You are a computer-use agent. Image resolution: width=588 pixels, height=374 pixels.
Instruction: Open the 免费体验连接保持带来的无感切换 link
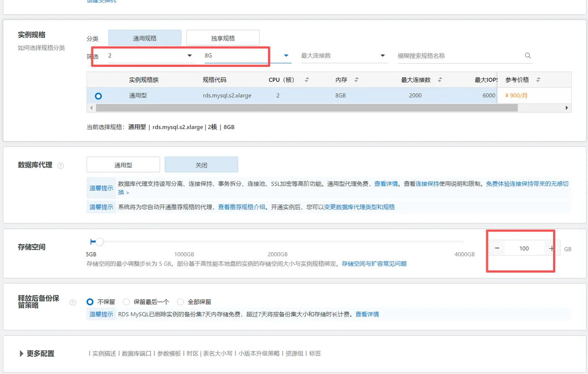point(527,184)
